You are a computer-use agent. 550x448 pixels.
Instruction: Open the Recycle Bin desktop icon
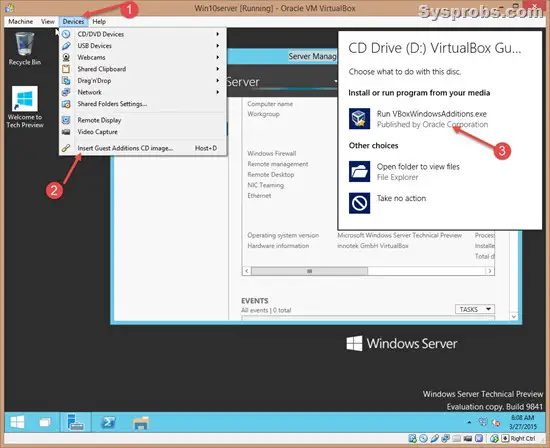tap(25, 48)
